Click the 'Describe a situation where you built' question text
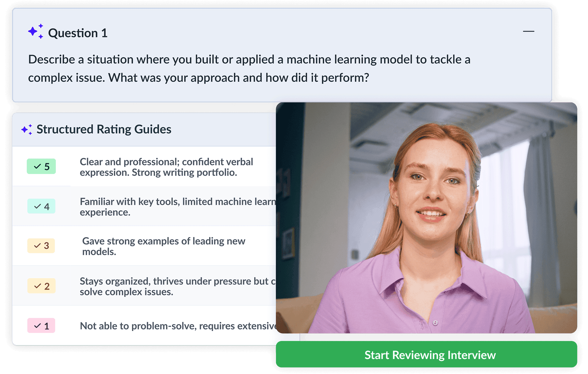The height and width of the screenshot is (374, 588). 249,68
